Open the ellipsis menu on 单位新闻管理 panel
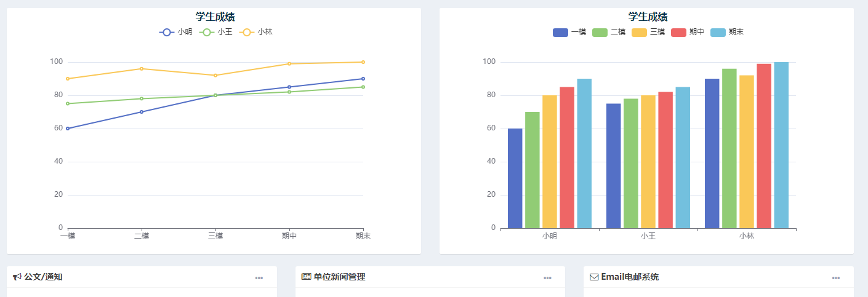Screen dimensions: 868x297 [x=547, y=278]
